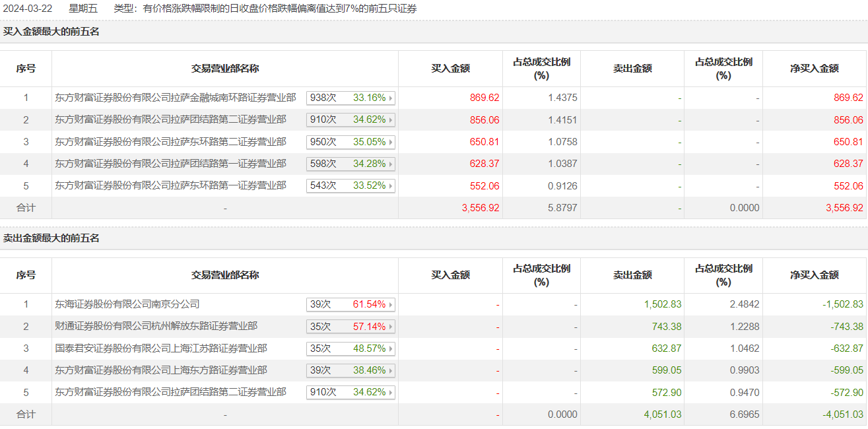Open the 39次 61.54% dropdown
Viewport: 868px width, 429px height.
[351, 304]
